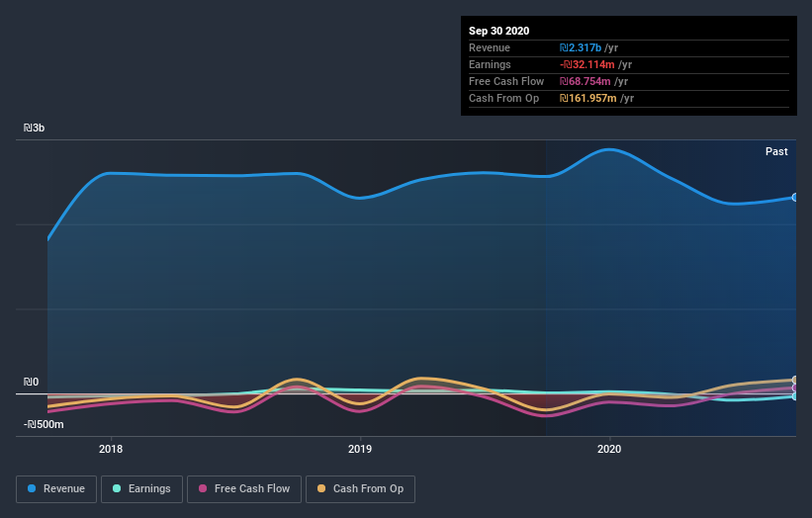The width and height of the screenshot is (812, 518).
Task: Click the Free Cash Flow label in tooltip
Action: coord(506,81)
